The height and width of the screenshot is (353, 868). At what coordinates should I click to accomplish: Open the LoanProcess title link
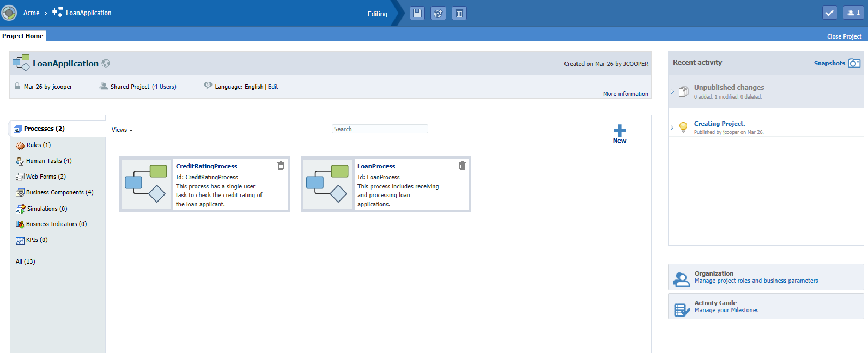[376, 166]
